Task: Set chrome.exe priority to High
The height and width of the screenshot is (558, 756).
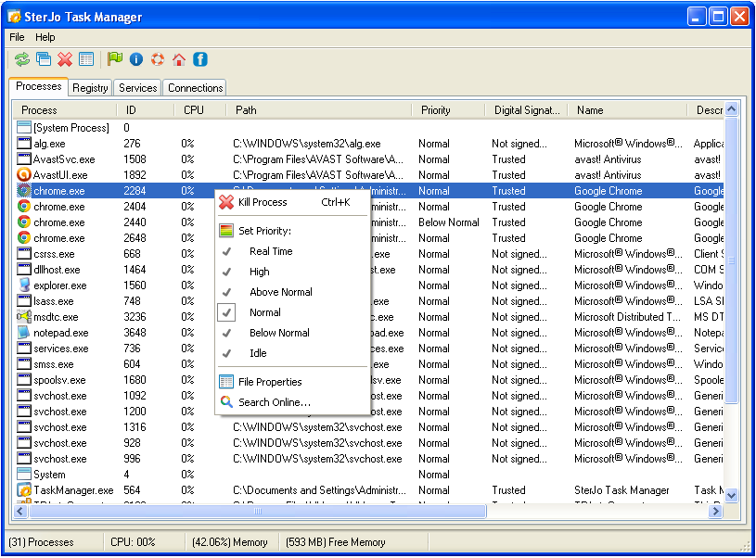Action: [x=261, y=271]
